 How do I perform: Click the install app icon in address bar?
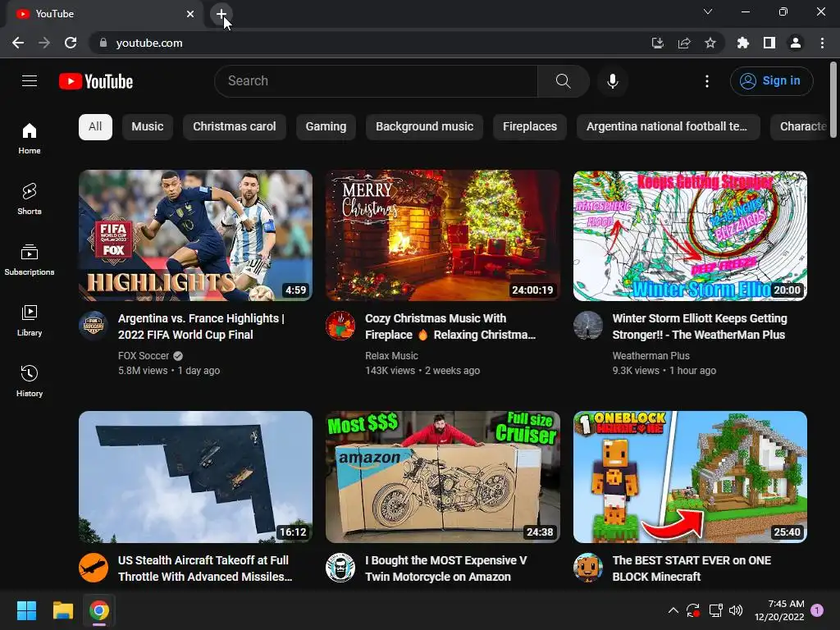pyautogui.click(x=657, y=43)
